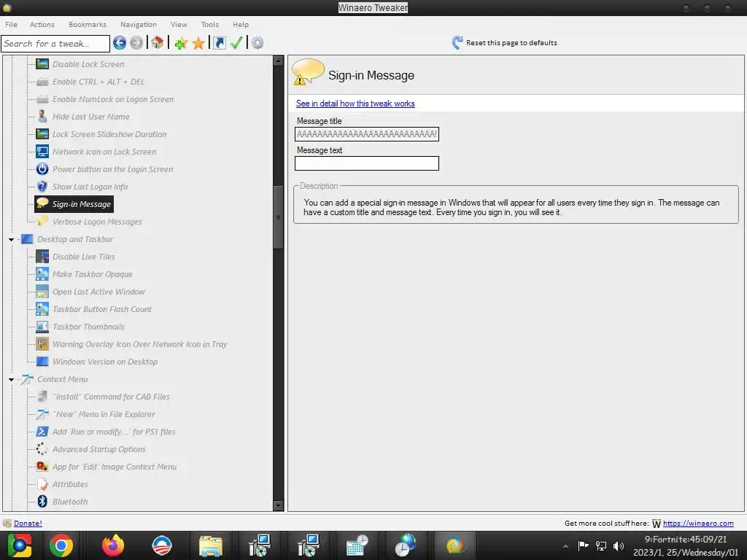Screen dimensions: 747x560
Task: Open the Bookmarks menu
Action: tap(88, 24)
